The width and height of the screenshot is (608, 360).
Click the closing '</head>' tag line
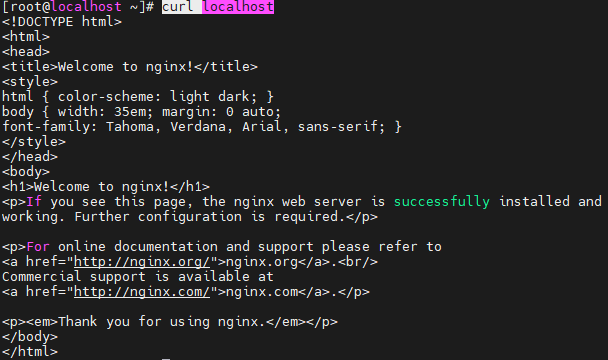pyautogui.click(x=30, y=157)
